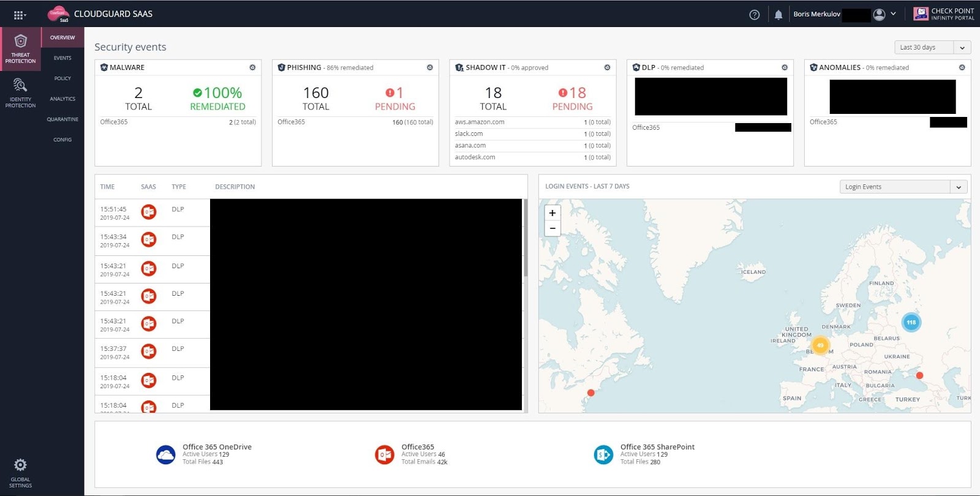Click Office365 icon in 15:18:04 2019-07-24 row
Viewport: 980px width, 496px height.
[x=149, y=380]
